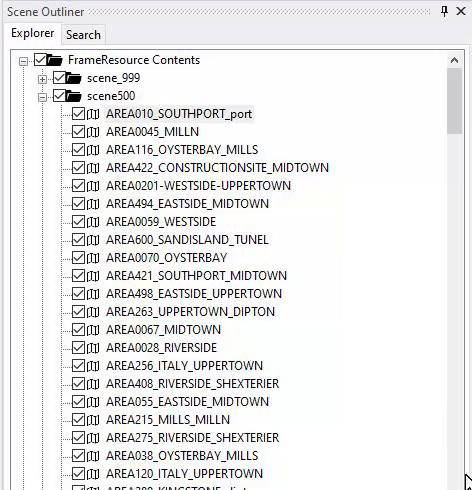Click map icon beside AREA0067_MIDTOWN
The width and height of the screenshot is (472, 490).
tap(93, 330)
